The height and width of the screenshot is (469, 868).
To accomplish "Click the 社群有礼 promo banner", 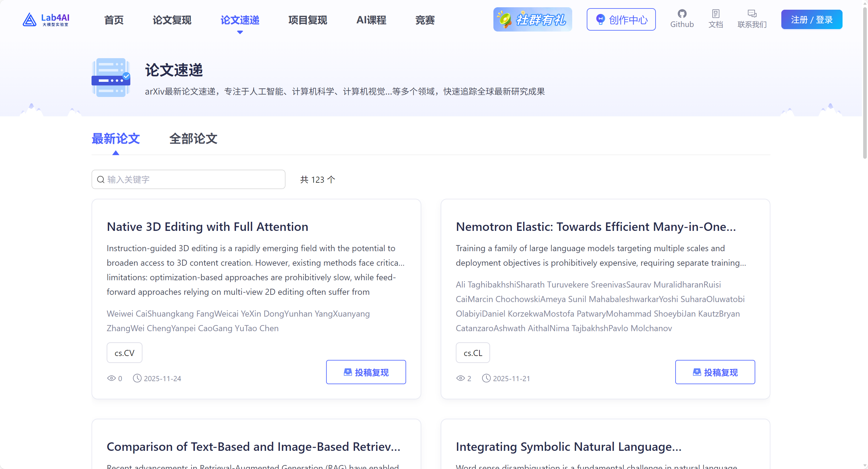I will point(532,19).
